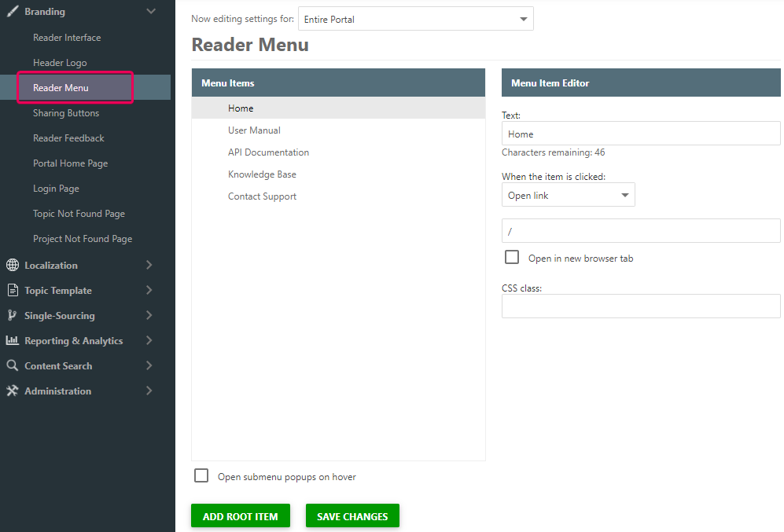Click the SAVE CHANGES button
Screen dimensions: 784x532
coord(352,515)
